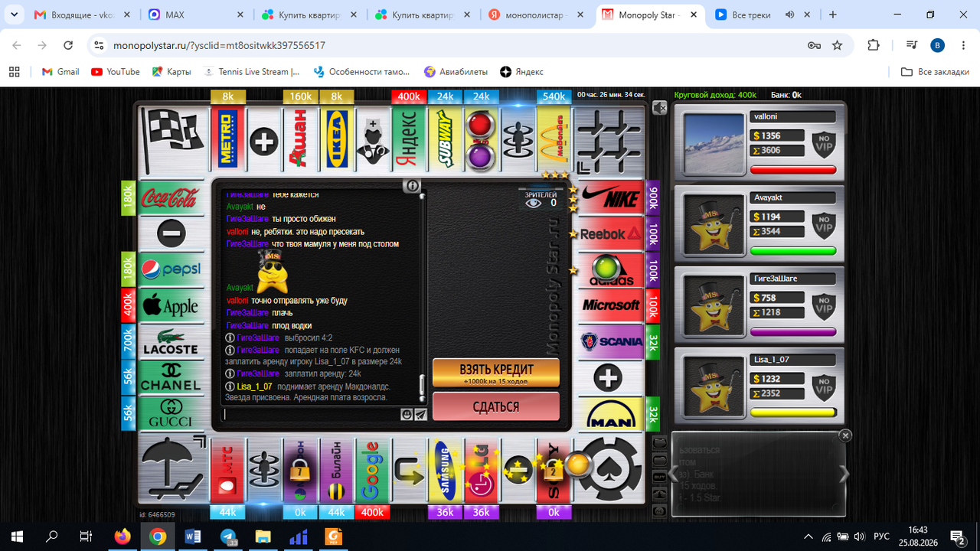This screenshot has width=980, height=551.
Task: Click the beach umbrella corner cell
Action: coord(174,470)
